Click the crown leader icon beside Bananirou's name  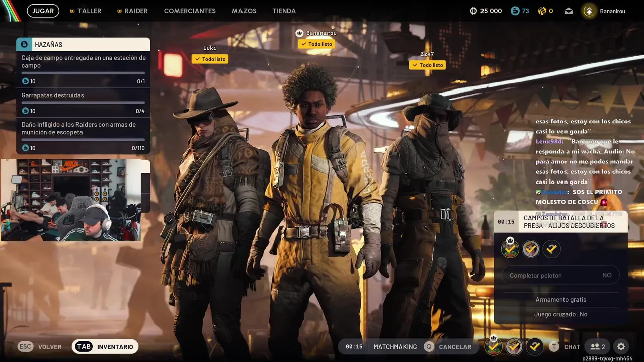tap(299, 33)
